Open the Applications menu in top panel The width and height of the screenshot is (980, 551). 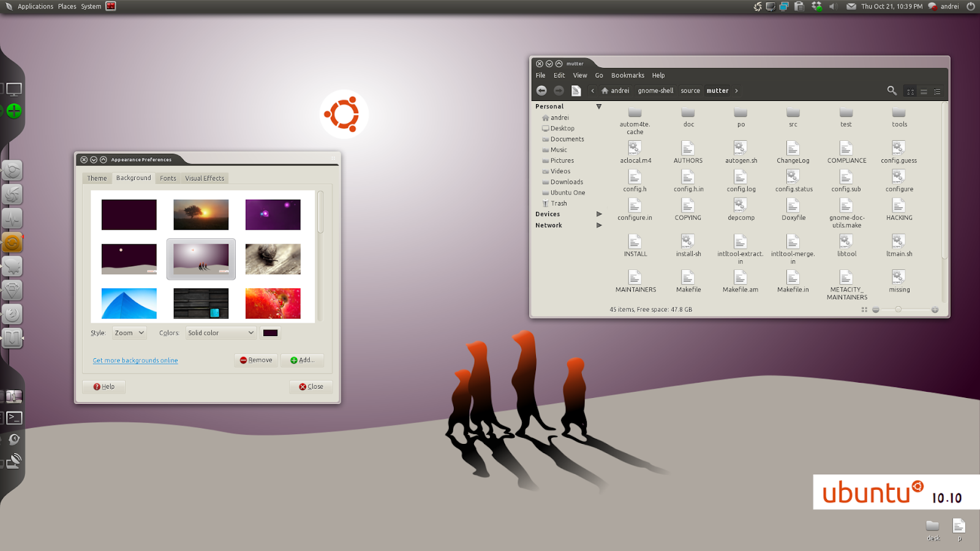coord(36,6)
